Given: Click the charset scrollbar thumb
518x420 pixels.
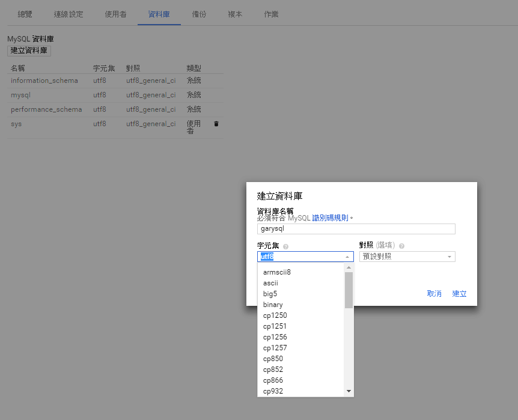Looking at the screenshot, I should click(349, 290).
